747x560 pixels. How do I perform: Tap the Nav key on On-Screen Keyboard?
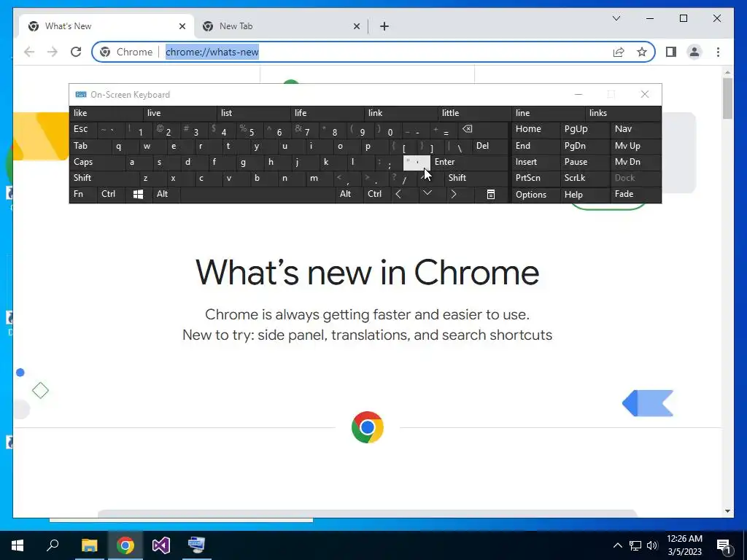(635, 129)
